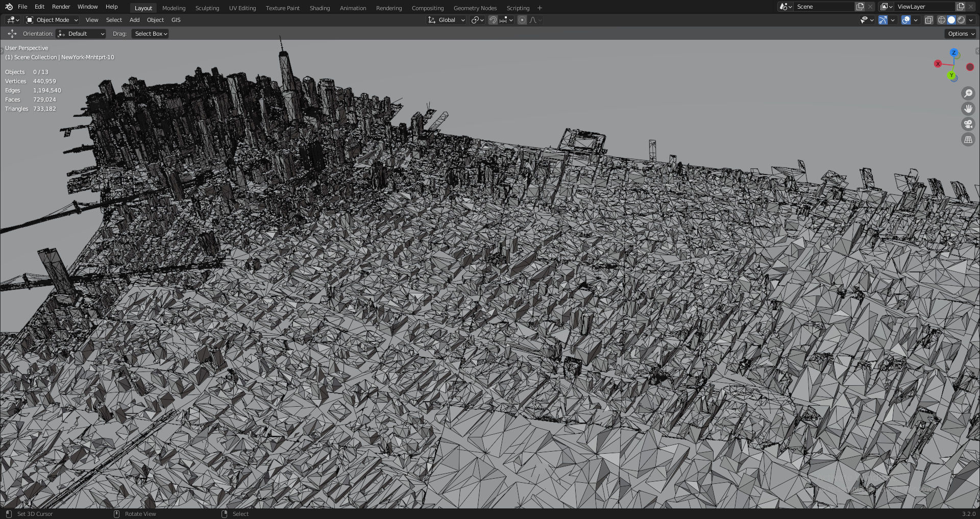This screenshot has width=980, height=519.
Task: Open the viewport Object menu
Action: pyautogui.click(x=155, y=20)
